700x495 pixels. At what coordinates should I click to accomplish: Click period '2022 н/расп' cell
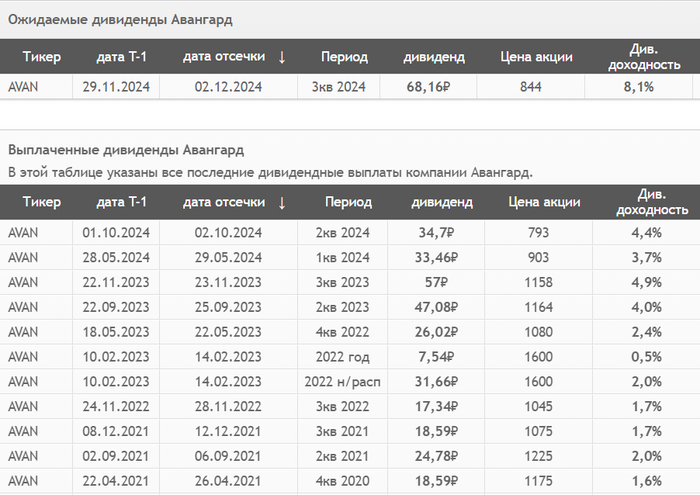(342, 382)
